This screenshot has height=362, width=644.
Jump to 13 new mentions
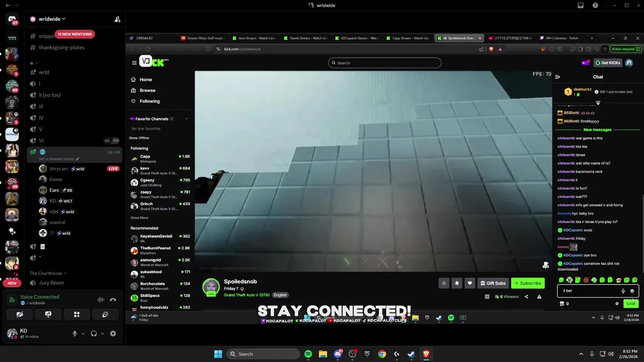[x=74, y=34]
